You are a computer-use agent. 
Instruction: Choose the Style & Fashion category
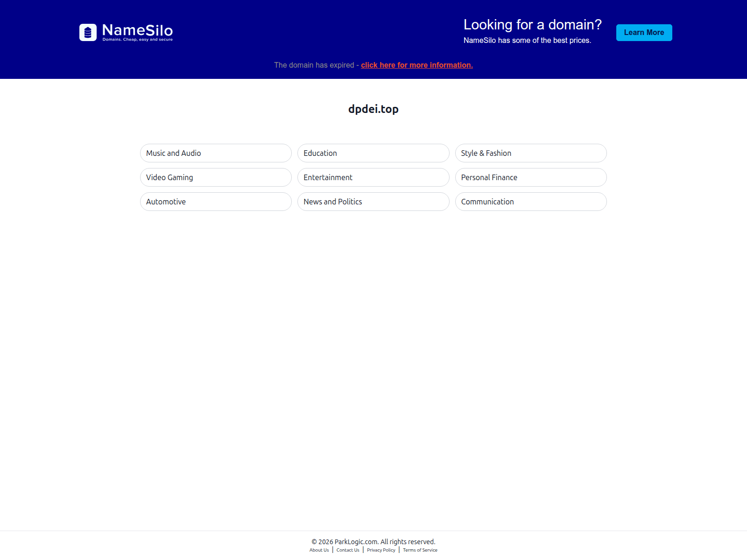531,153
